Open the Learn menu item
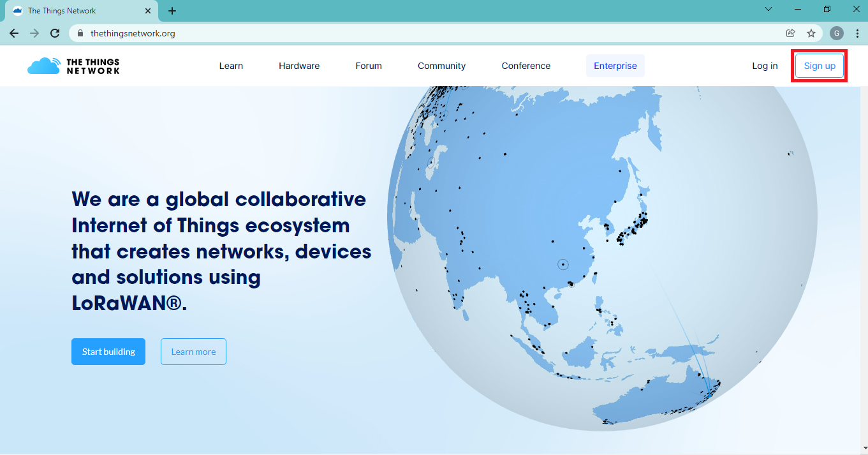This screenshot has height=455, width=868. click(231, 66)
